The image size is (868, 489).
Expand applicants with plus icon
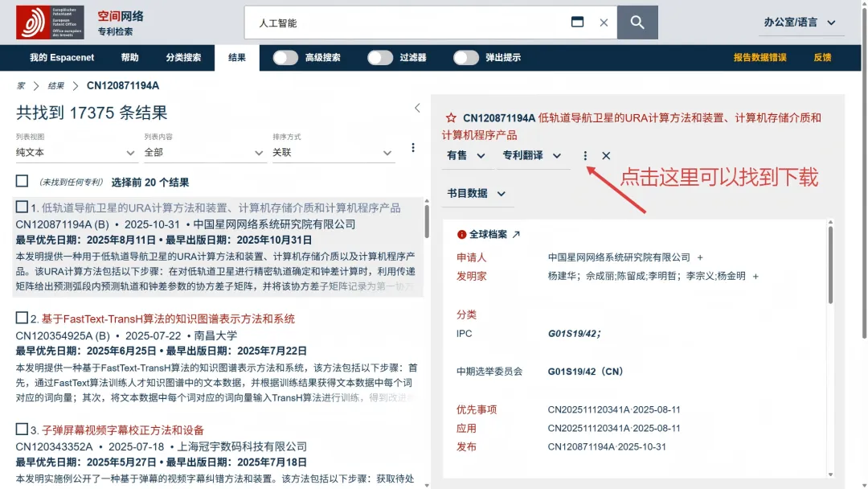click(700, 257)
